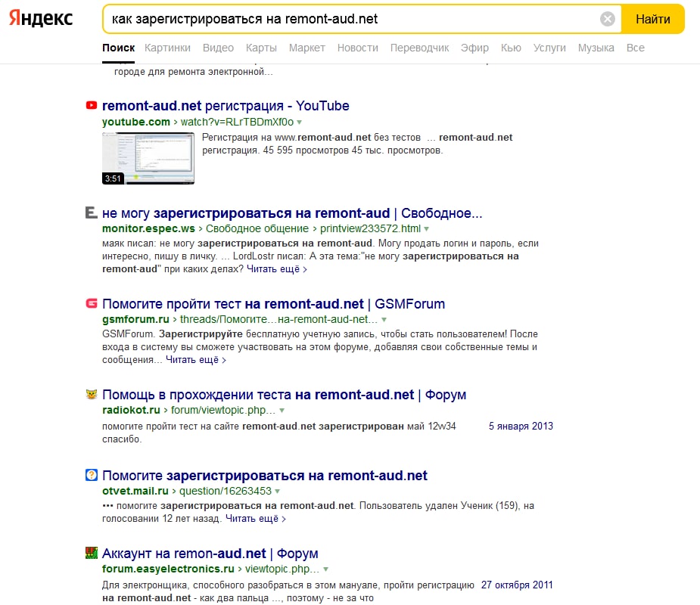Click the otvet.mail.ru question favicon
Viewport: 700px width, 605px height.
(92, 475)
